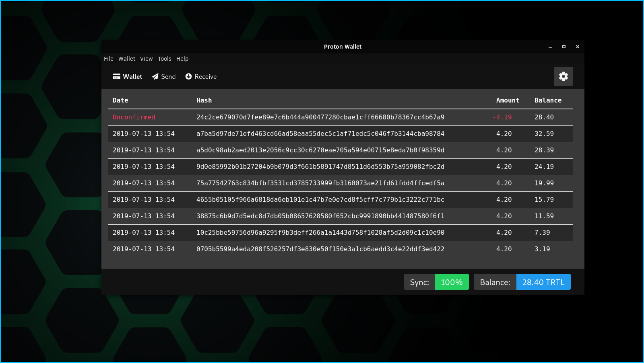The image size is (644, 363).
Task: Click the 28.39 balance value
Action: [x=544, y=150]
